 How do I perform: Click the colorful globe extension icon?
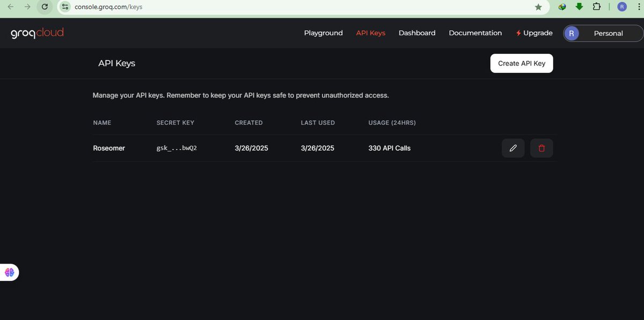562,7
